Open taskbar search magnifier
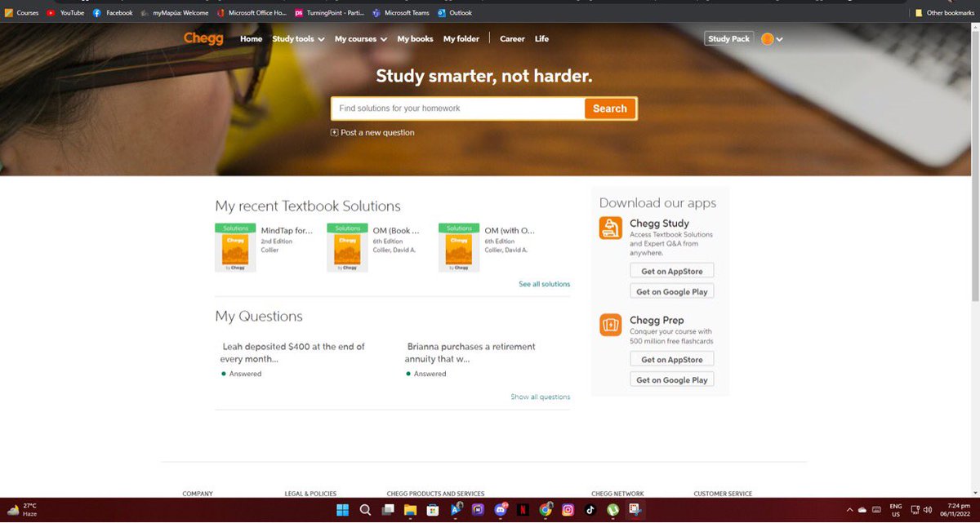 tap(365, 510)
